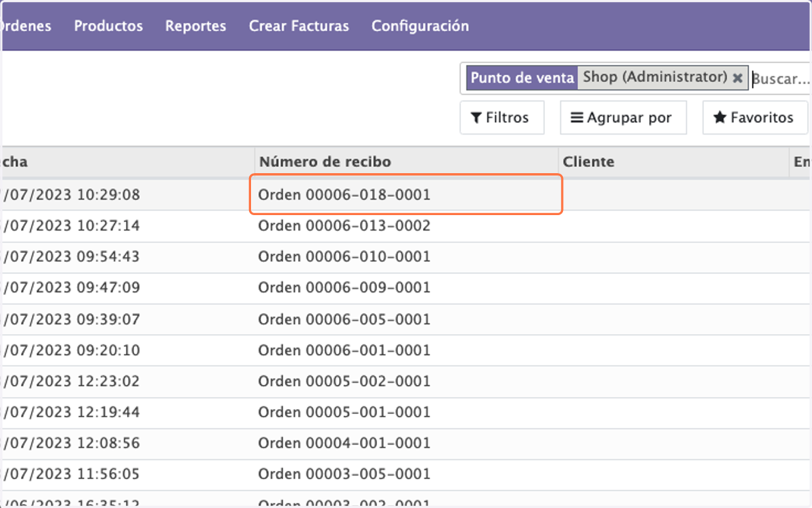Viewport: 812px width, 508px height.
Task: Open the Filtros dropdown
Action: pyautogui.click(x=501, y=118)
